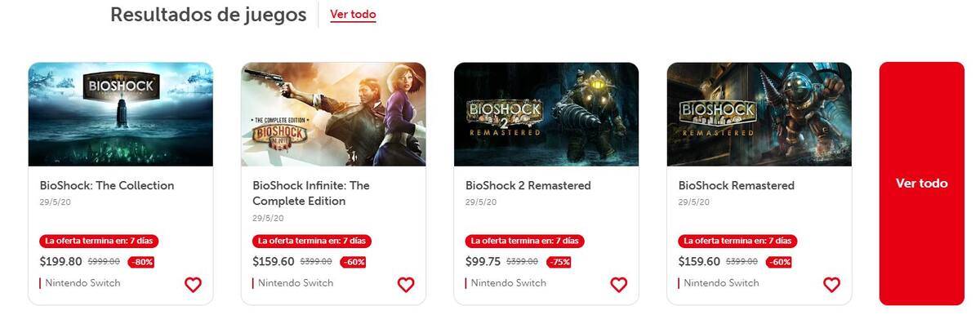Toggle wishlist heart for BioShock Infinite
The image size is (980, 328).
406,285
